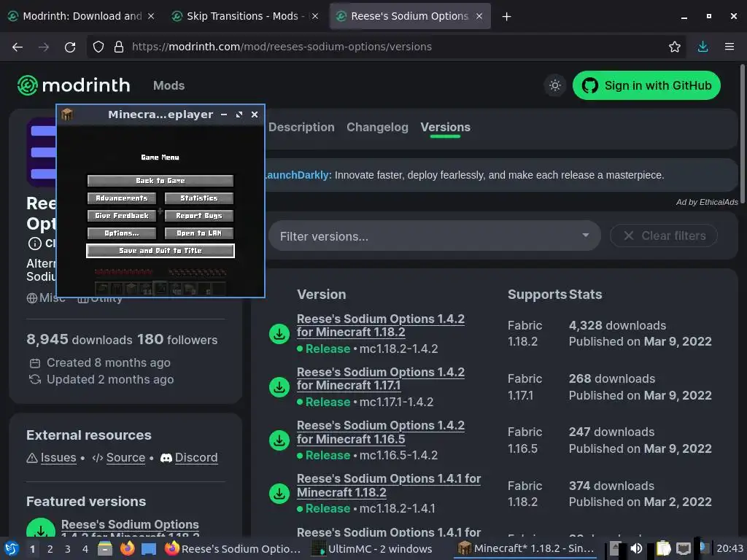
Task: Open Statistics in the Minecraft game menu
Action: (199, 198)
